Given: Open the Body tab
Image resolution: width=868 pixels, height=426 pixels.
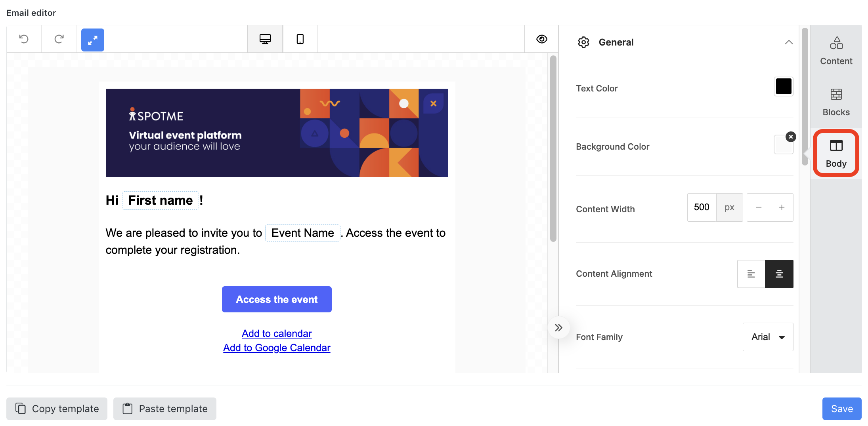Looking at the screenshot, I should pyautogui.click(x=836, y=154).
